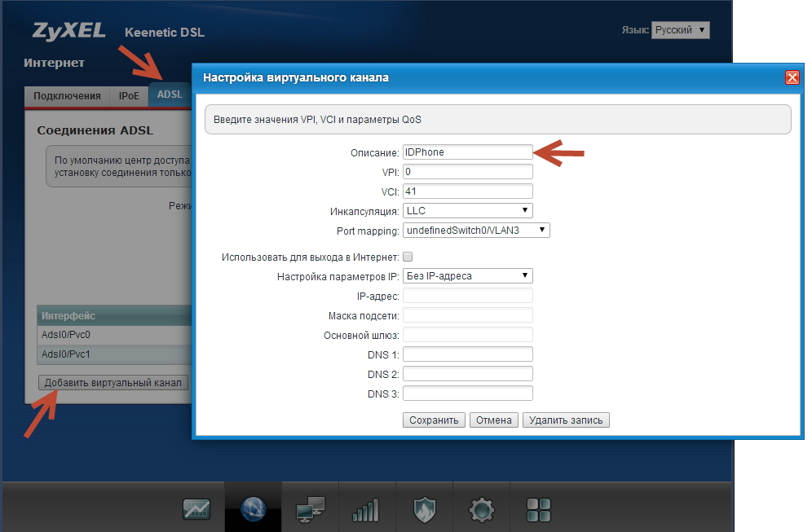The width and height of the screenshot is (812, 532).
Task: Open the system monitor chart icon
Action: coord(196,509)
